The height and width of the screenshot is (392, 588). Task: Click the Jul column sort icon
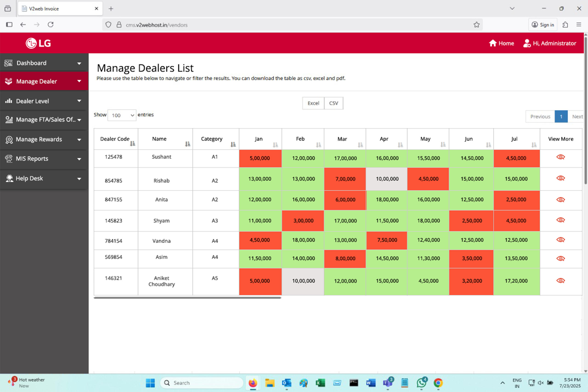coord(534,145)
